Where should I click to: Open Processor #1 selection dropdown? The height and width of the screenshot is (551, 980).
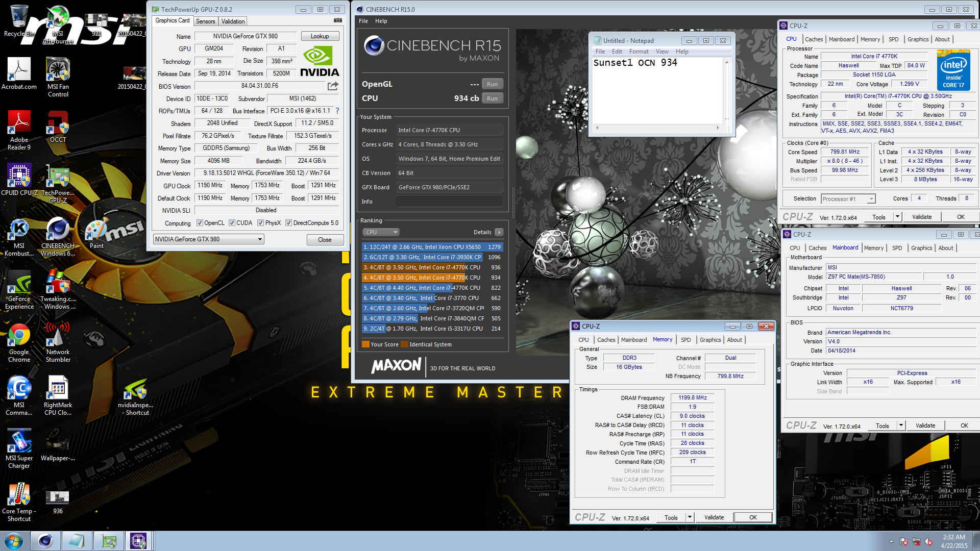coord(848,199)
